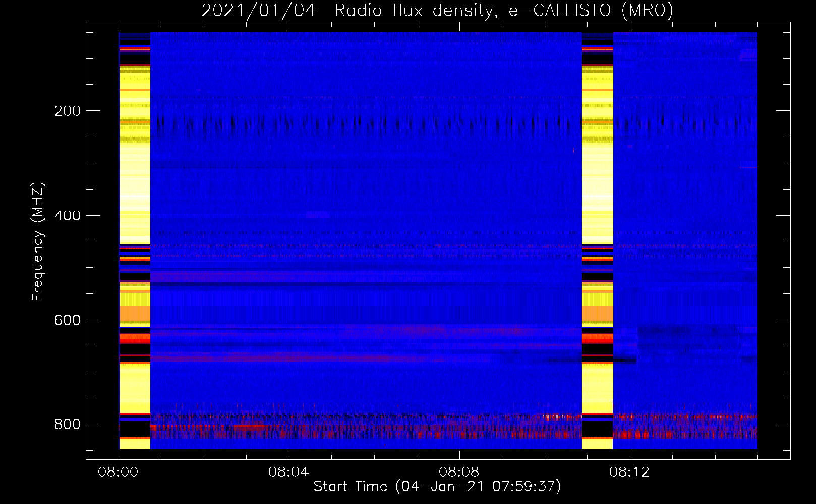Click the 'Frequency (MHZ)' axis label

[38, 242]
